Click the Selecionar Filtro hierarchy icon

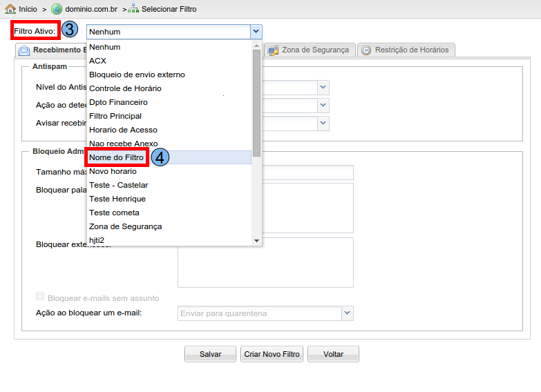(x=133, y=9)
